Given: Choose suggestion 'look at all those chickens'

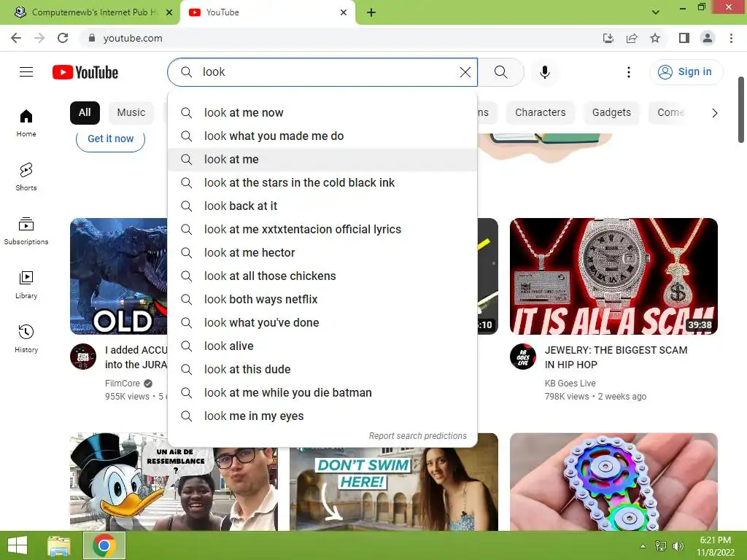Looking at the screenshot, I should (322, 276).
